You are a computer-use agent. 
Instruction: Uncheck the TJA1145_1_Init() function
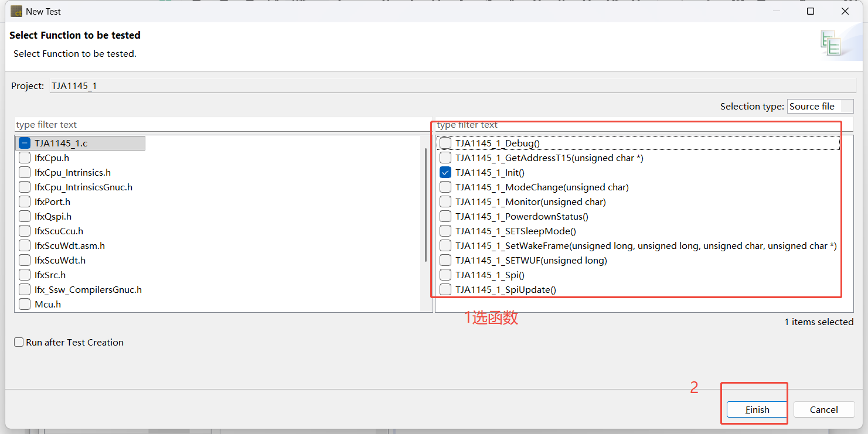445,172
